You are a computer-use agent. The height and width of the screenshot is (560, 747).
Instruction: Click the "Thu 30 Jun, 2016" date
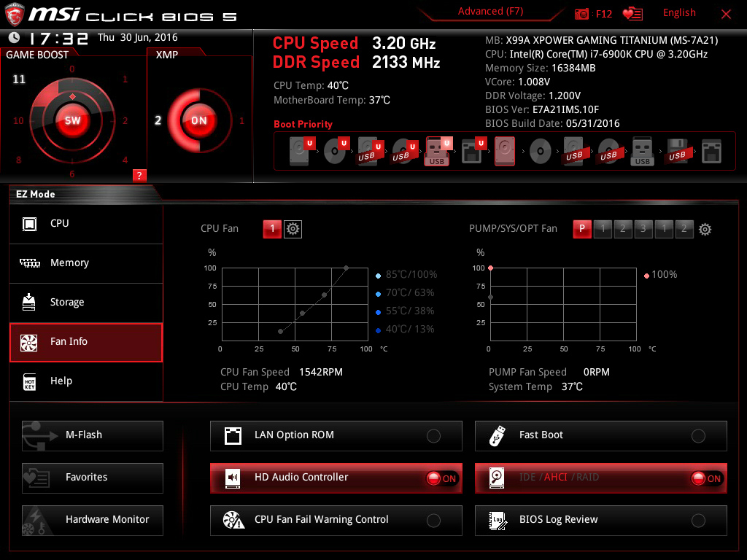point(138,38)
